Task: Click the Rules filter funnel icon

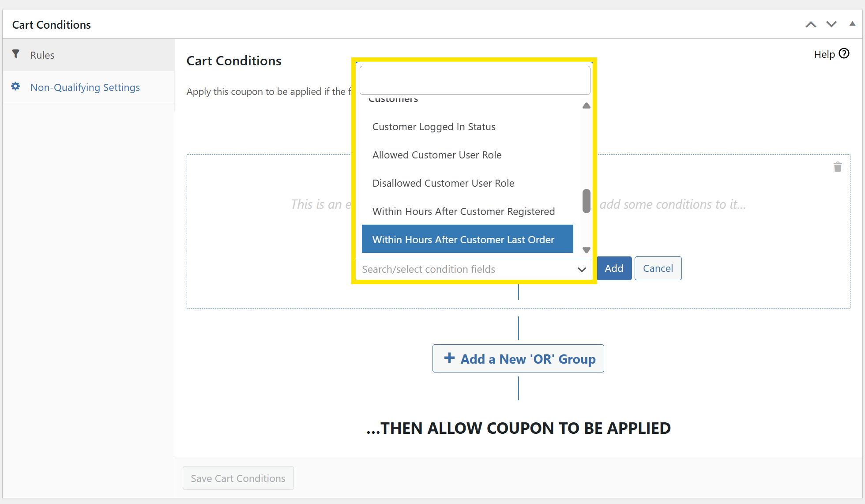Action: point(16,54)
